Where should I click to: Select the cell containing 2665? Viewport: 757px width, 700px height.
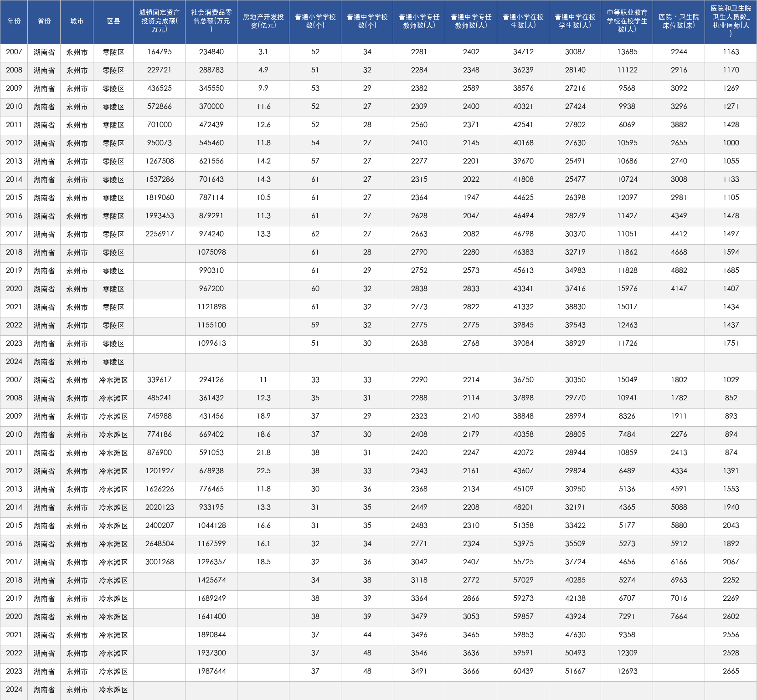731,672
